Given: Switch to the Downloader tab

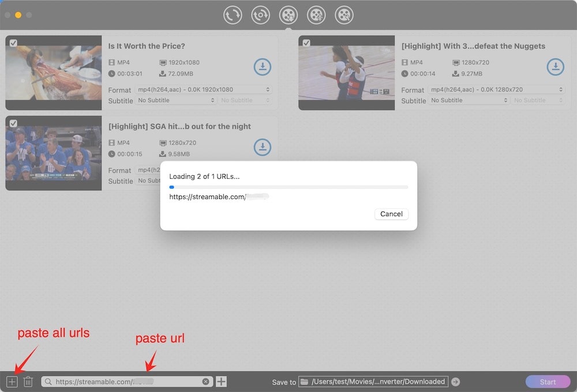Looking at the screenshot, I should pyautogui.click(x=288, y=15).
